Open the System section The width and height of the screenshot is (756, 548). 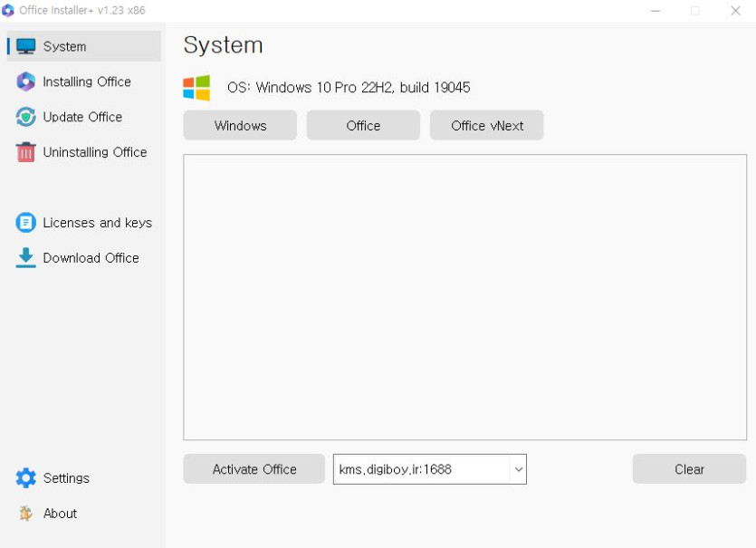84,46
